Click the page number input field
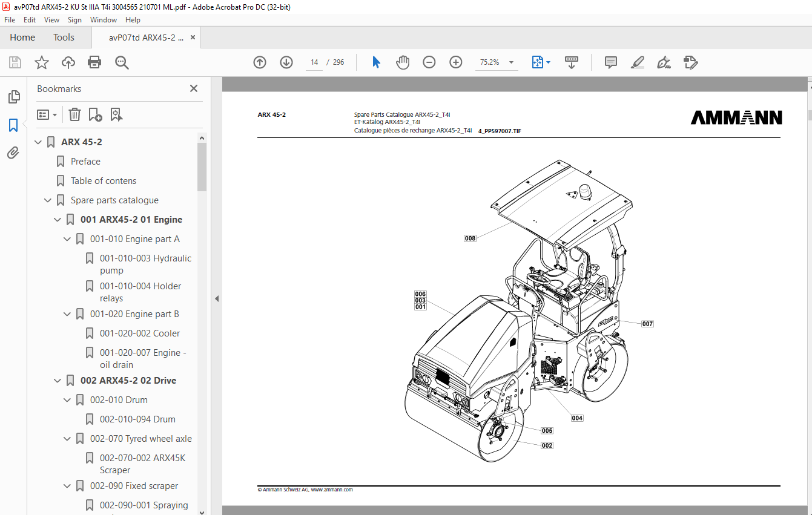The width and height of the screenshot is (812, 515). point(314,62)
